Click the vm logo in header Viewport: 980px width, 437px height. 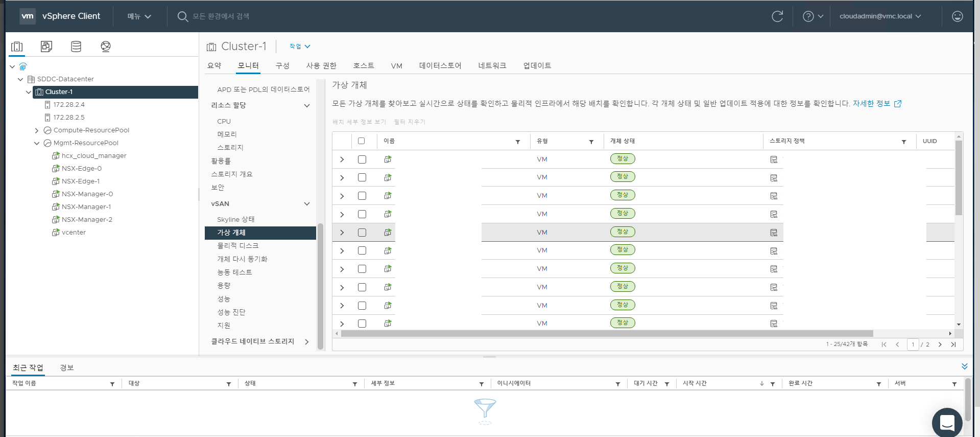coord(28,16)
